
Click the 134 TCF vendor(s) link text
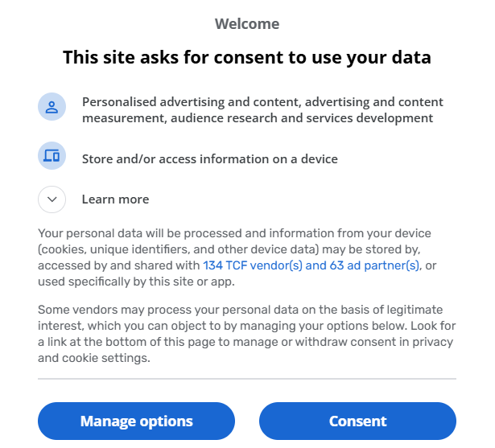click(x=253, y=265)
